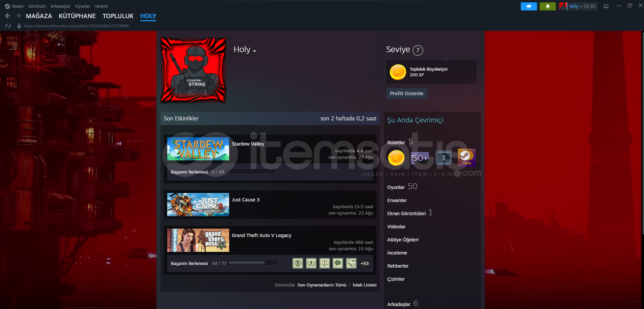The image size is (644, 309).
Task: Click the Stardew Valley achievement progress bar
Action: 251,172
